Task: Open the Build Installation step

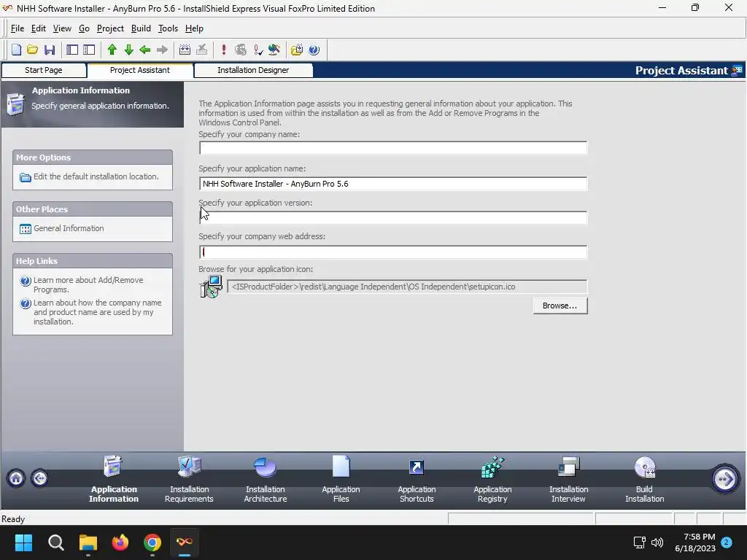Action: 645,478
